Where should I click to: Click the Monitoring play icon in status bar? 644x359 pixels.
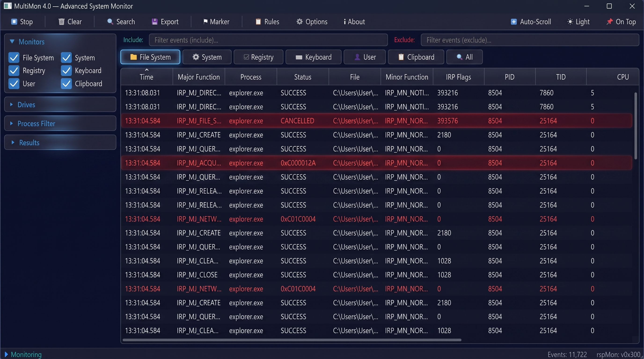[x=6, y=354]
